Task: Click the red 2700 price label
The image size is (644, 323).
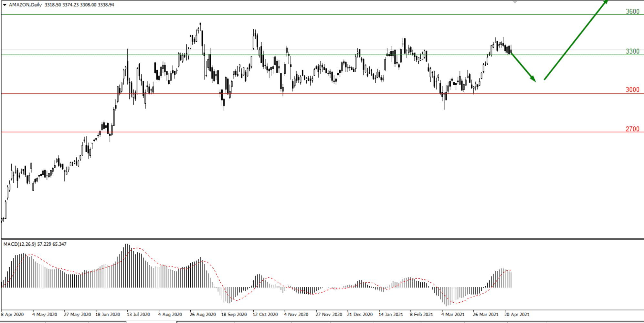Action: (632, 129)
